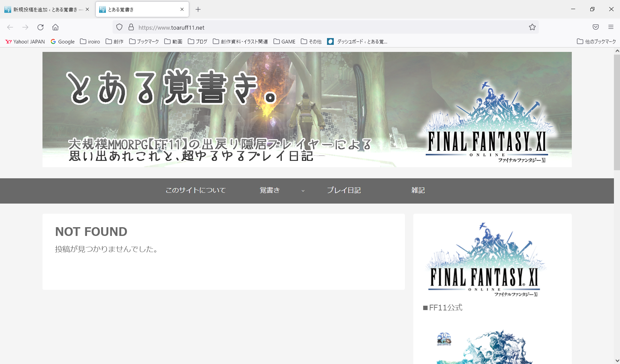Click the scrollbar down arrow
Image resolution: width=620 pixels, height=364 pixels.
[617, 361]
